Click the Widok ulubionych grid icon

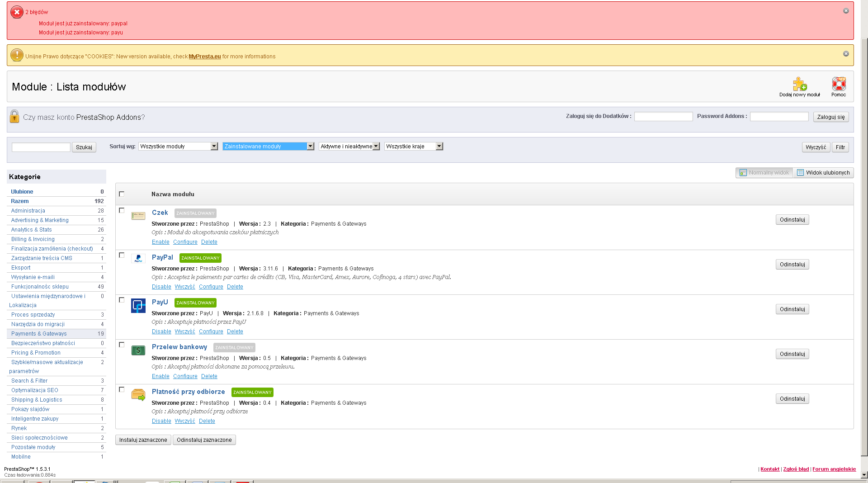pyautogui.click(x=800, y=172)
